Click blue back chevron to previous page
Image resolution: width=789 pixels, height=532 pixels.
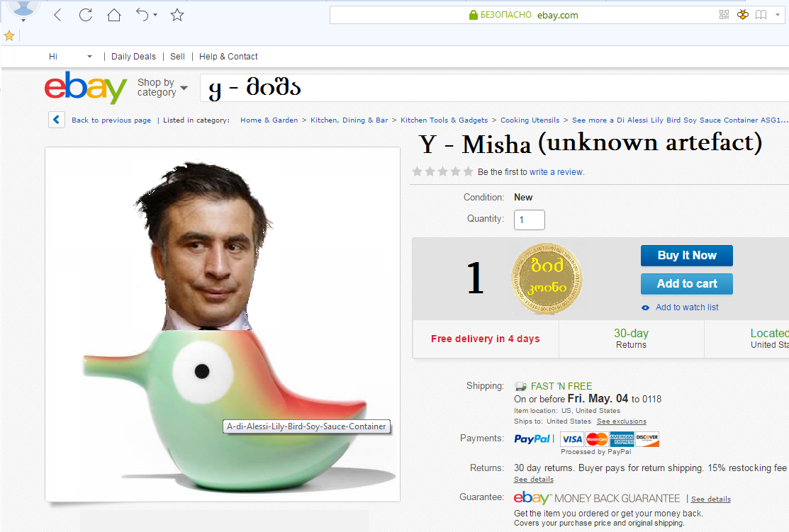[x=57, y=120]
